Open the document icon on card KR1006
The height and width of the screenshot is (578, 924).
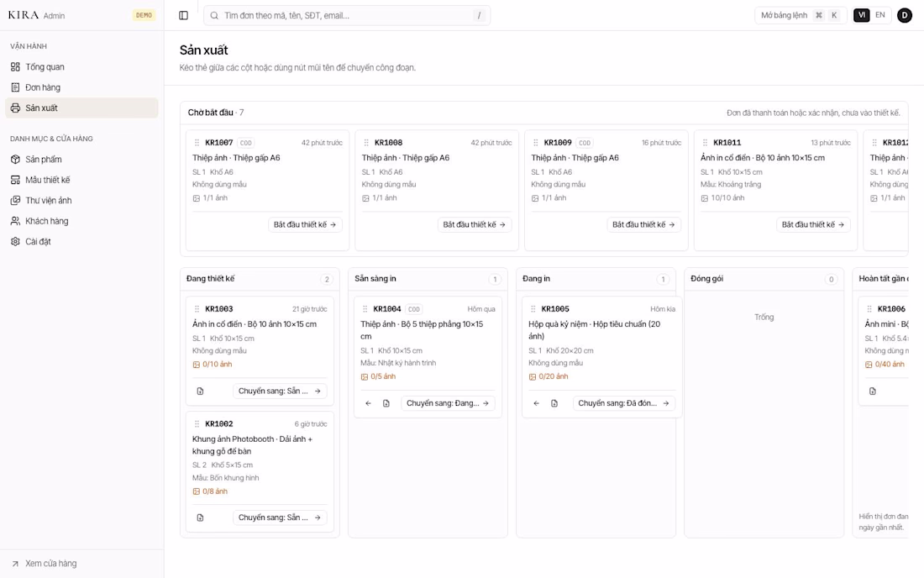(x=873, y=391)
